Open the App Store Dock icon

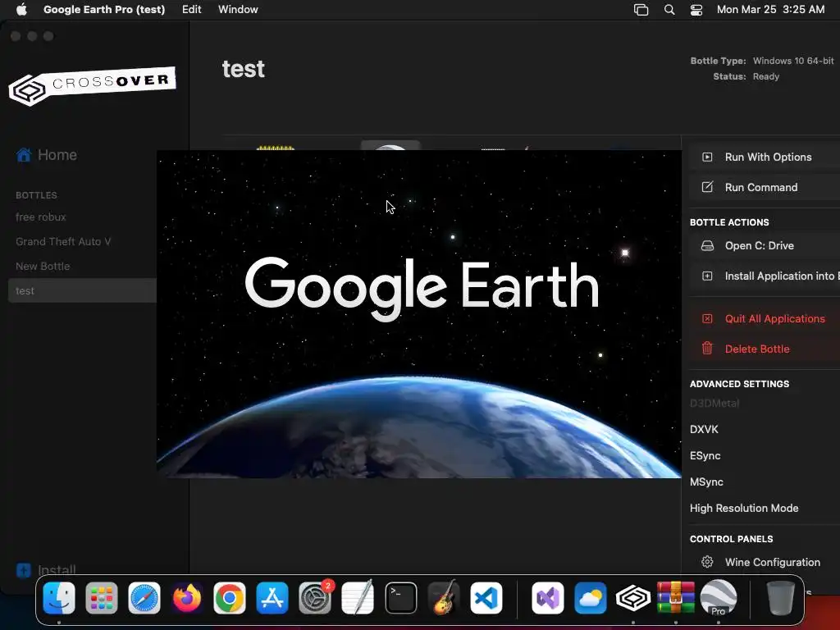coord(272,598)
